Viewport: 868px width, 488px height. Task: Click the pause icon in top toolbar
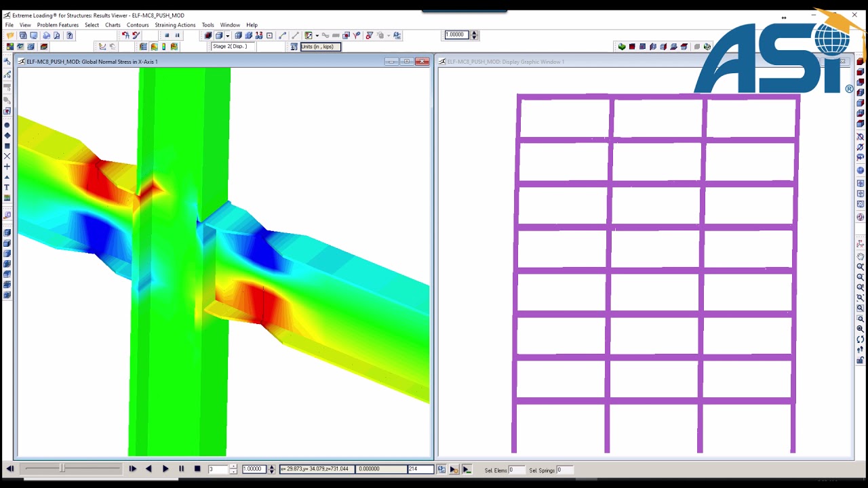[x=177, y=35]
